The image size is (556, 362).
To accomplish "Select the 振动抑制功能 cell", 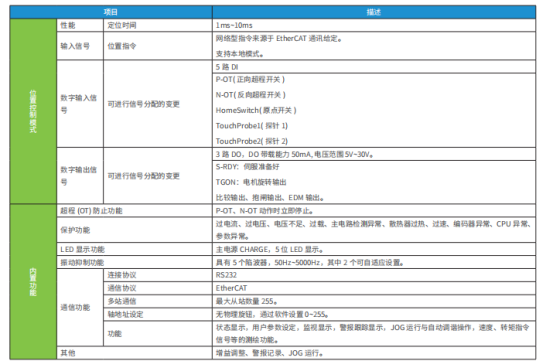I will pos(134,263).
